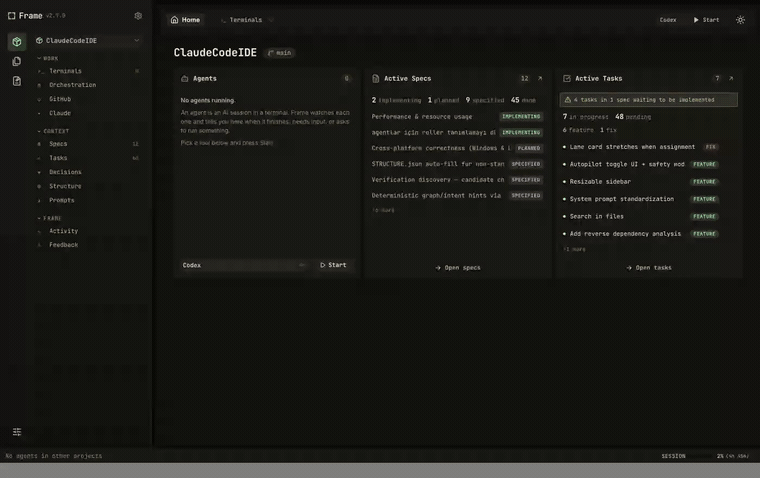
Task: Switch to the Terminals tab
Action: [x=241, y=20]
